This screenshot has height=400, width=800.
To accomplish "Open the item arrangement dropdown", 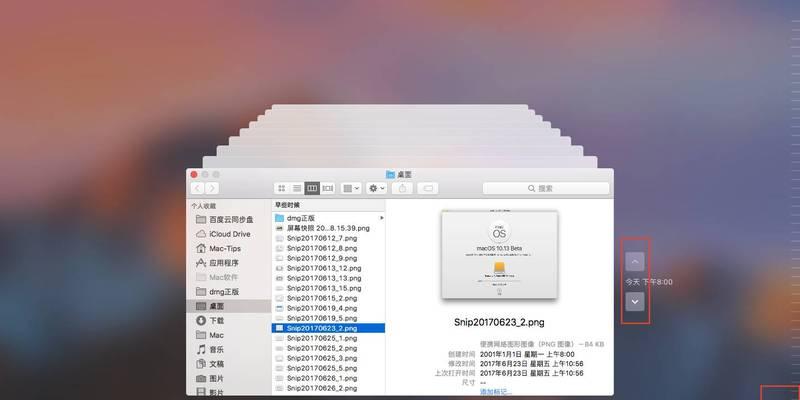I will tap(351, 188).
